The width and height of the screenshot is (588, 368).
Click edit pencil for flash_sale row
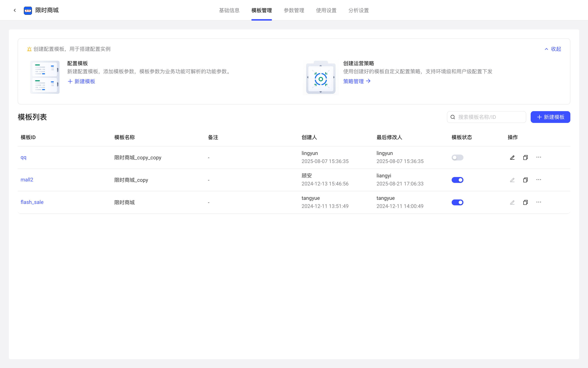pyautogui.click(x=512, y=202)
